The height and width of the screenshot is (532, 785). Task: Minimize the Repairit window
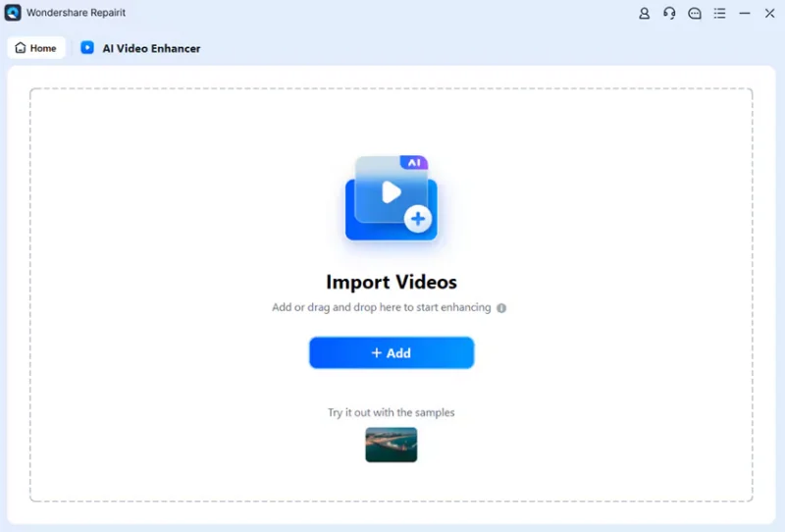coord(745,14)
